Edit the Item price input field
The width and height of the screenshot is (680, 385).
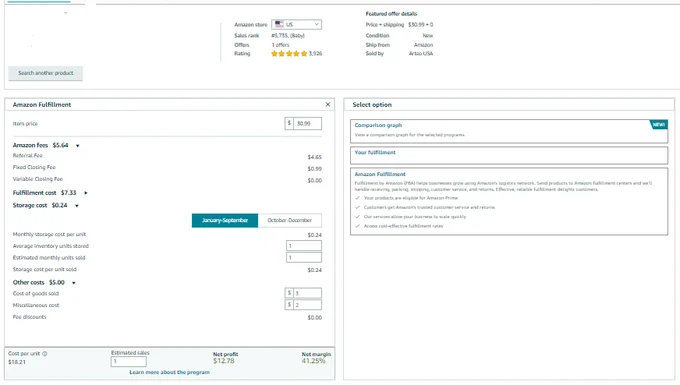(307, 124)
